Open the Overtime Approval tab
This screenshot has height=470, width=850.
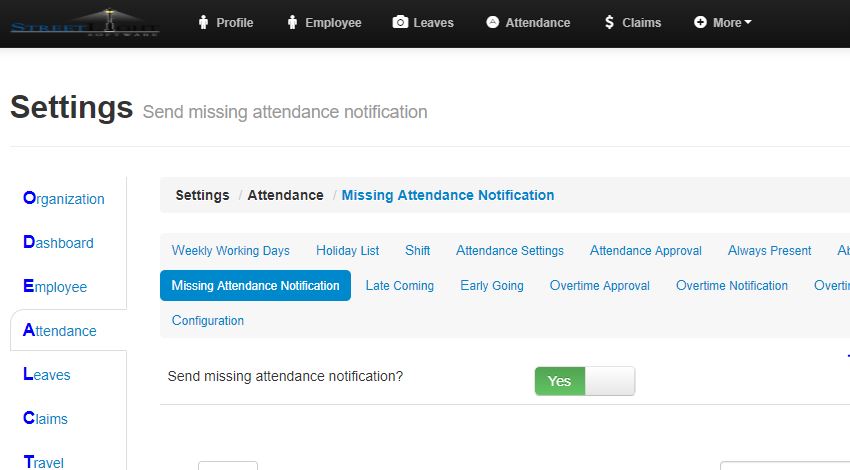point(599,286)
